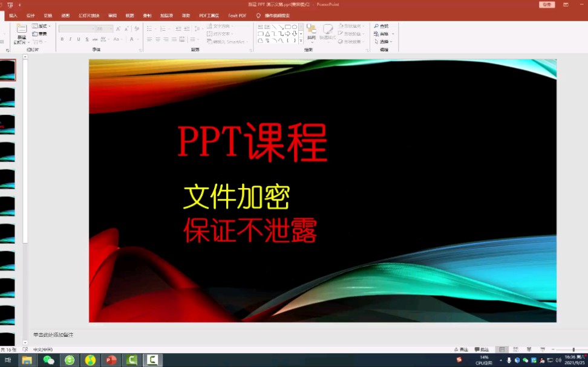Toggle the 备注 (Notes) pane on
Image resolution: width=588 pixels, height=367 pixels.
463,349
